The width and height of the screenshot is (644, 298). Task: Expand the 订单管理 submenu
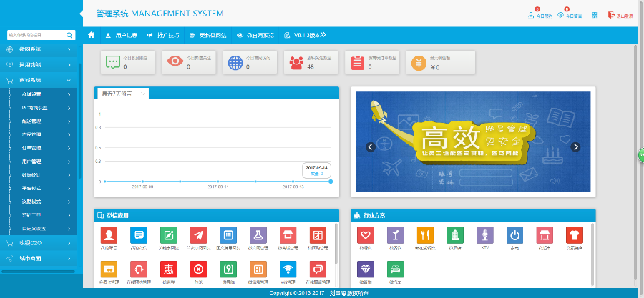(39, 148)
